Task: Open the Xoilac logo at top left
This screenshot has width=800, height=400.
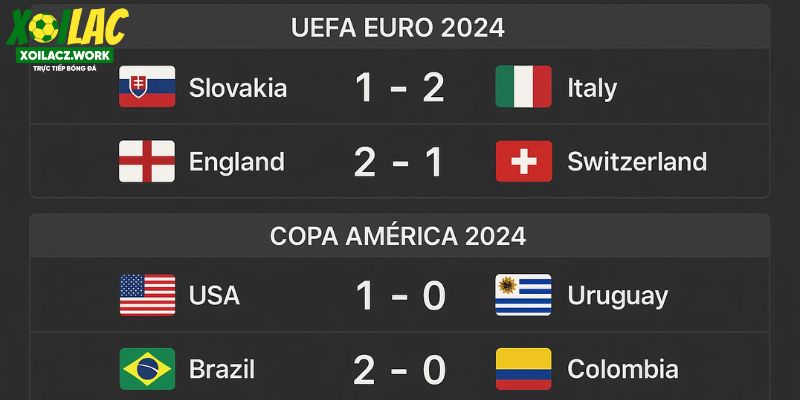Action: click(x=67, y=27)
